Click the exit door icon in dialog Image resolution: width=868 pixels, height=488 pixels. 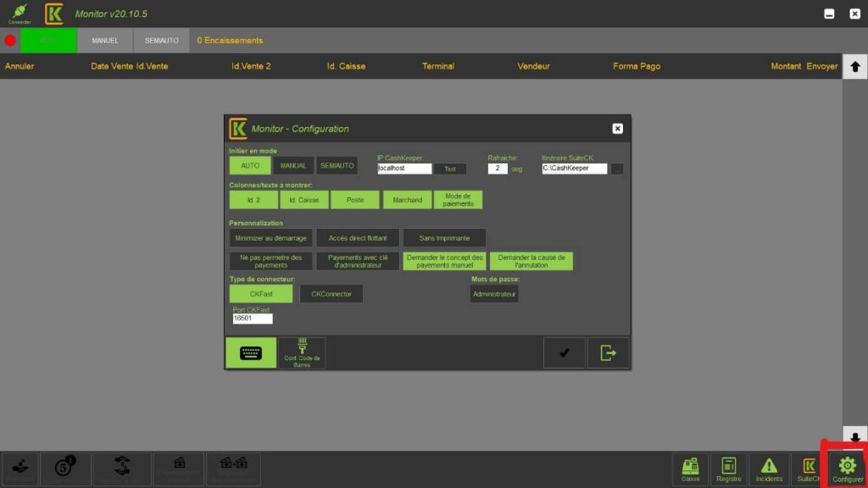point(608,353)
